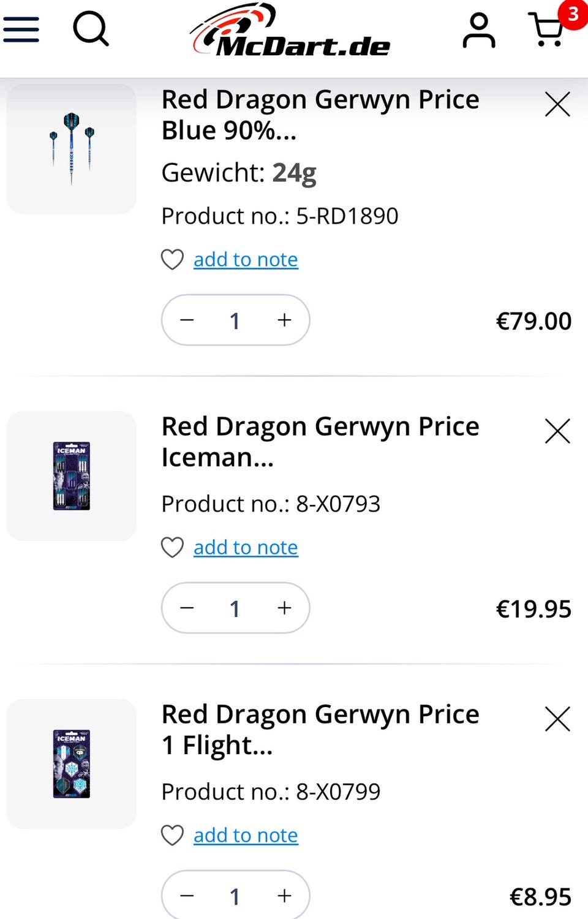Open the hamburger navigation menu

point(21,29)
